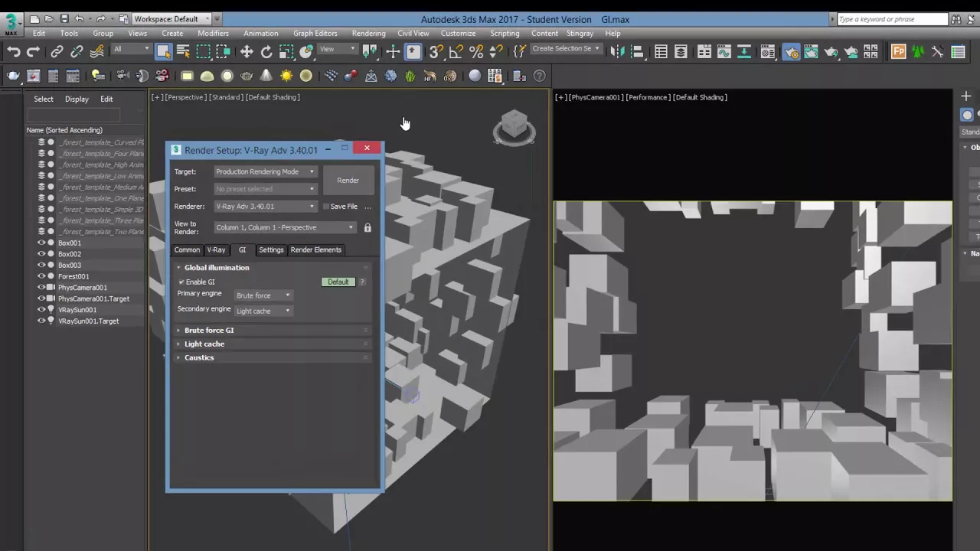Image resolution: width=980 pixels, height=551 pixels.
Task: Click the lock icon beside View to Render
Action: pos(367,227)
